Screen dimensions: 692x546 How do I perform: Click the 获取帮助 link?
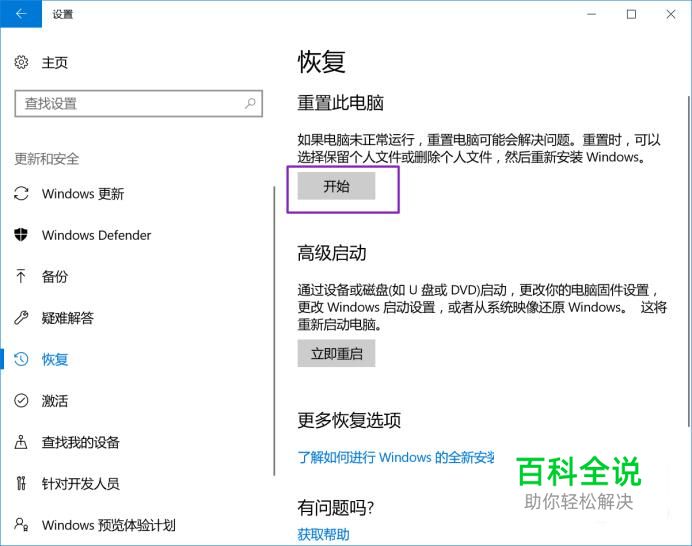coord(323,535)
